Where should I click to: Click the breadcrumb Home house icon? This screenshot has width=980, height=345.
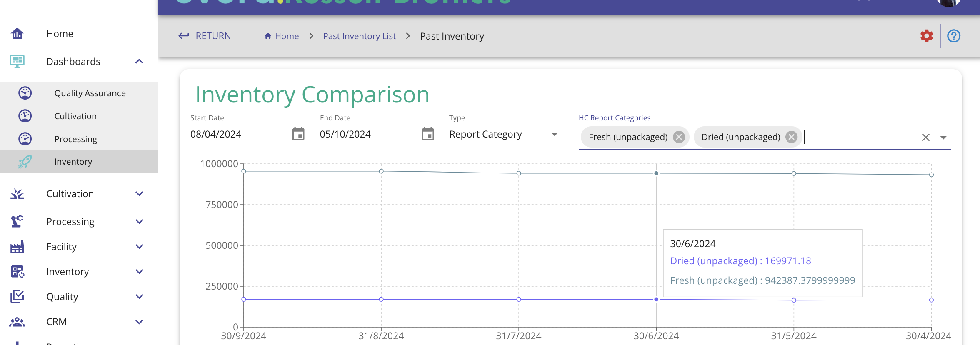[268, 36]
